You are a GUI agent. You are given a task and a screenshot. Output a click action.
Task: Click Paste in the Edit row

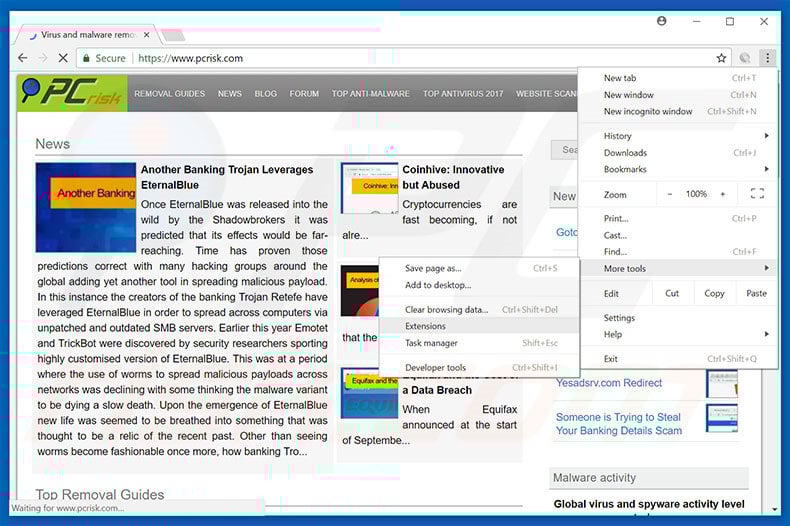[756, 293]
